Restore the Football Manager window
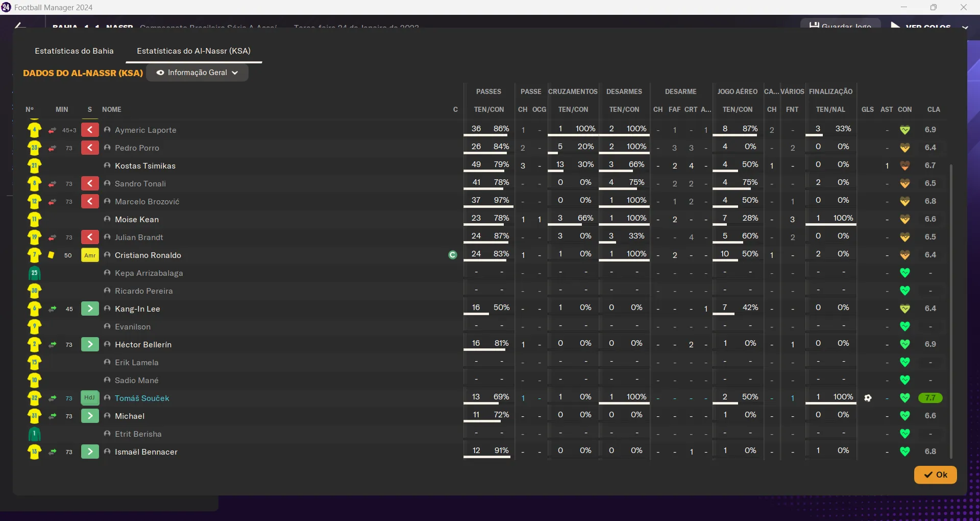 coord(933,7)
